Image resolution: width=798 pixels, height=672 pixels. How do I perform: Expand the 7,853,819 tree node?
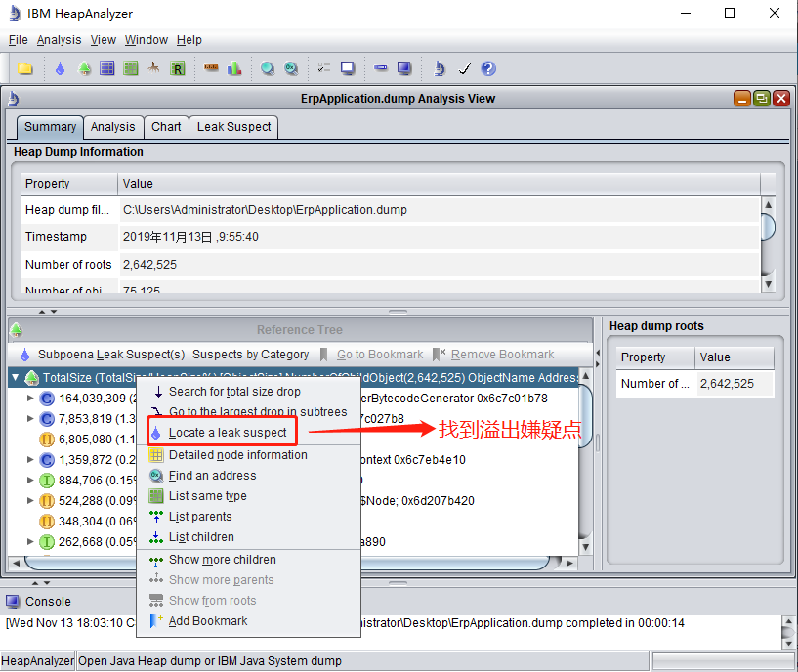(30, 418)
